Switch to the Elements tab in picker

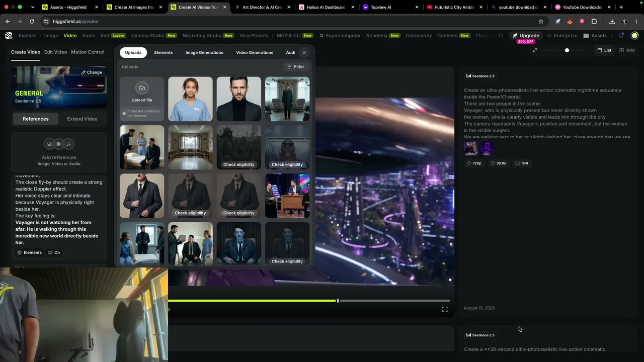coord(164,52)
